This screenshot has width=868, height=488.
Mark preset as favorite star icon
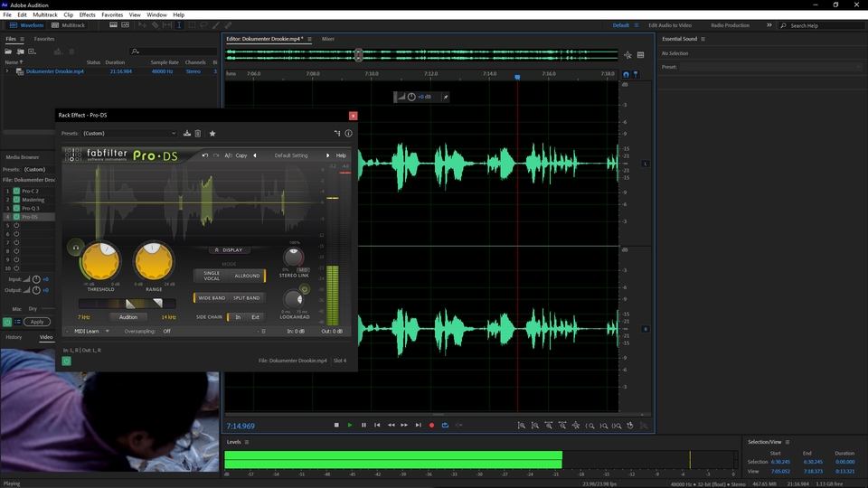click(212, 134)
